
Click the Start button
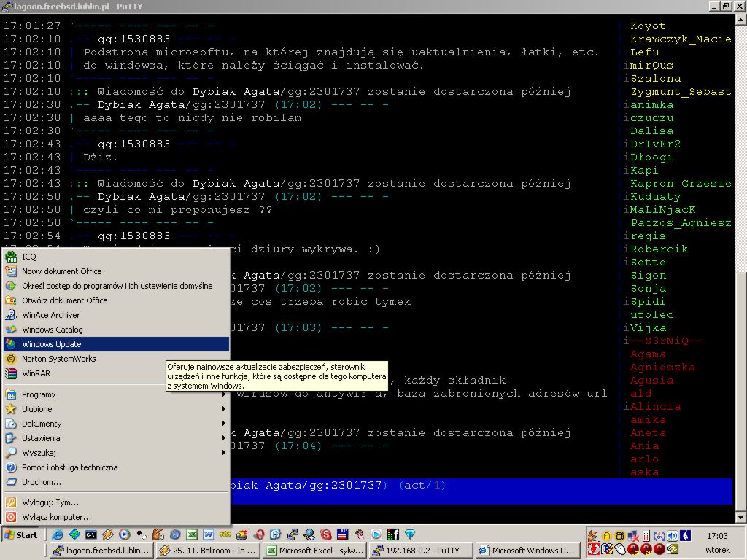pos(20,534)
